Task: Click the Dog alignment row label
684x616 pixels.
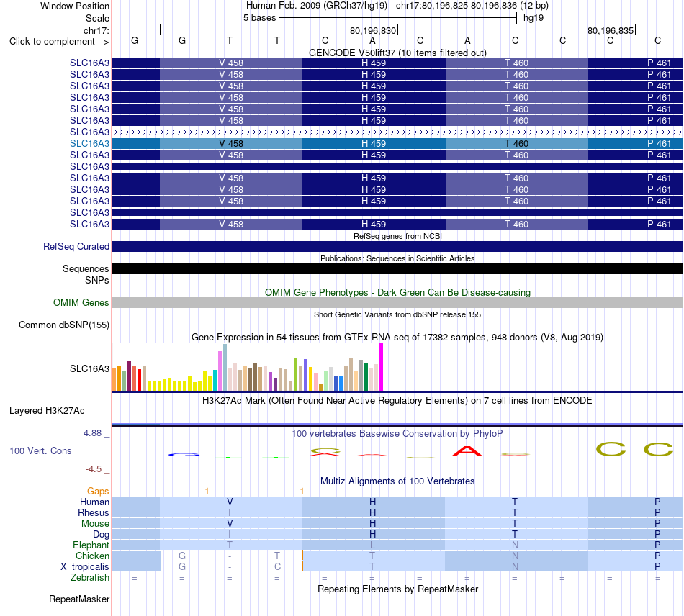Action: 101,534
